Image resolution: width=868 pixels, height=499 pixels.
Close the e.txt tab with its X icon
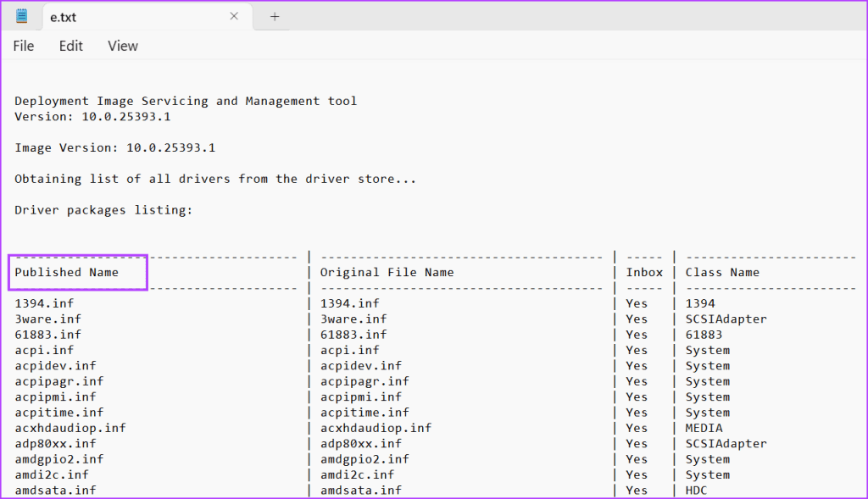pyautogui.click(x=234, y=15)
